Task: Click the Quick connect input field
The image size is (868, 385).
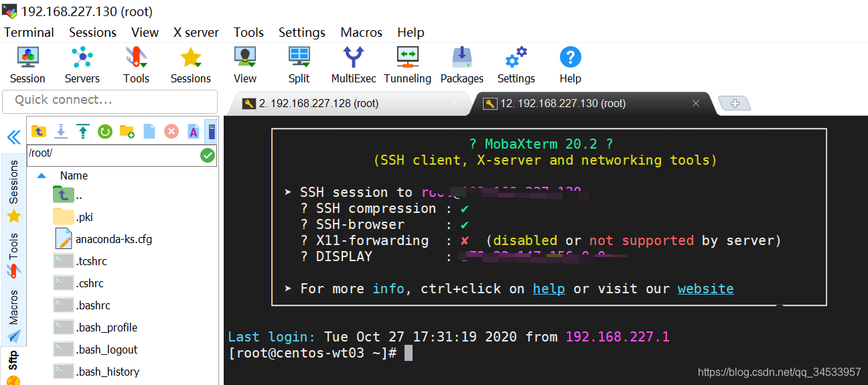Action: coord(111,100)
